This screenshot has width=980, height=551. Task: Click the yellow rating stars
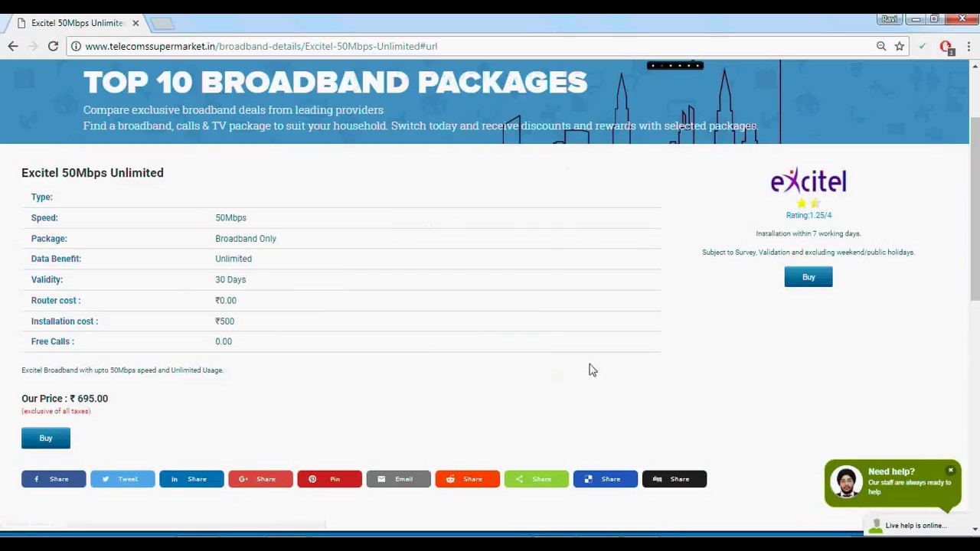coord(808,203)
